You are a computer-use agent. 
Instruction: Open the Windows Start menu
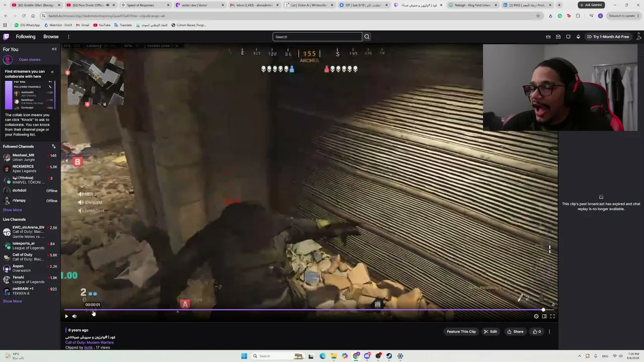(x=244, y=356)
